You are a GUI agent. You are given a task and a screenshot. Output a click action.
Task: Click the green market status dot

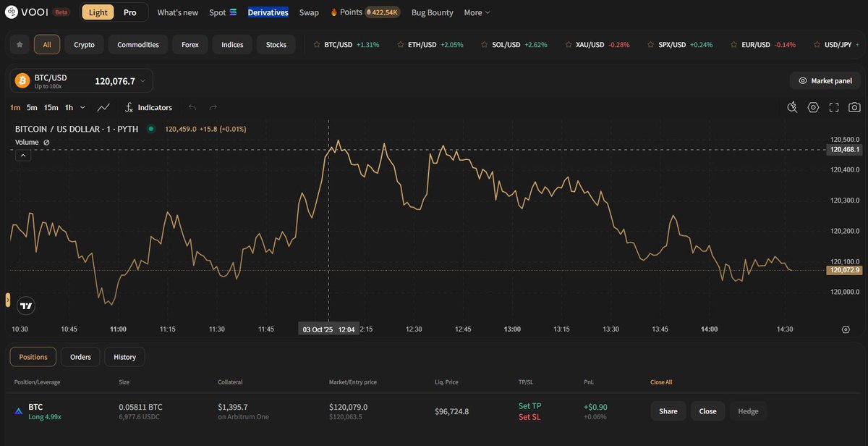click(x=150, y=129)
